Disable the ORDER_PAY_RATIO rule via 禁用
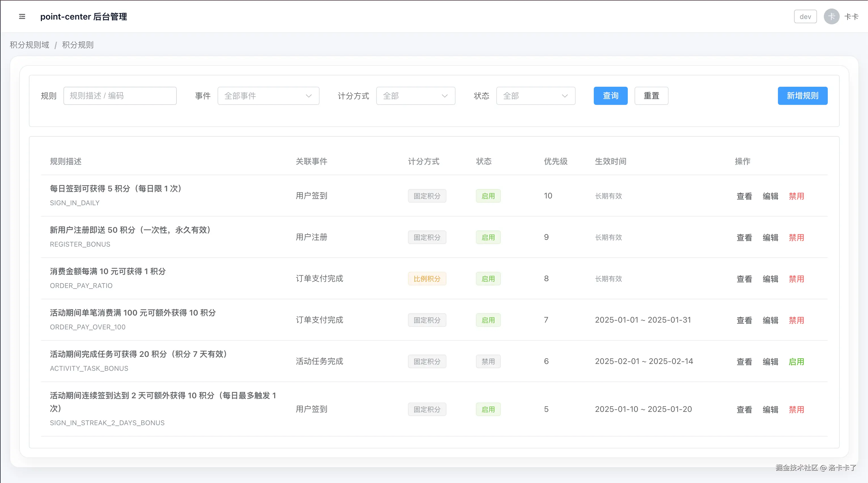Screen dimensions: 868x483 [796, 279]
